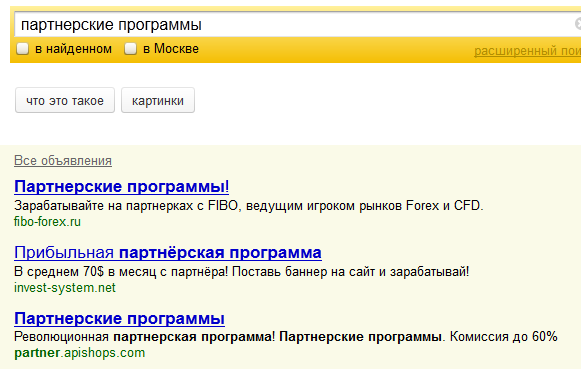Click the description 'Революционная партнерская программа!'
Image resolution: width=581 pixels, height=374 pixels.
[286, 337]
